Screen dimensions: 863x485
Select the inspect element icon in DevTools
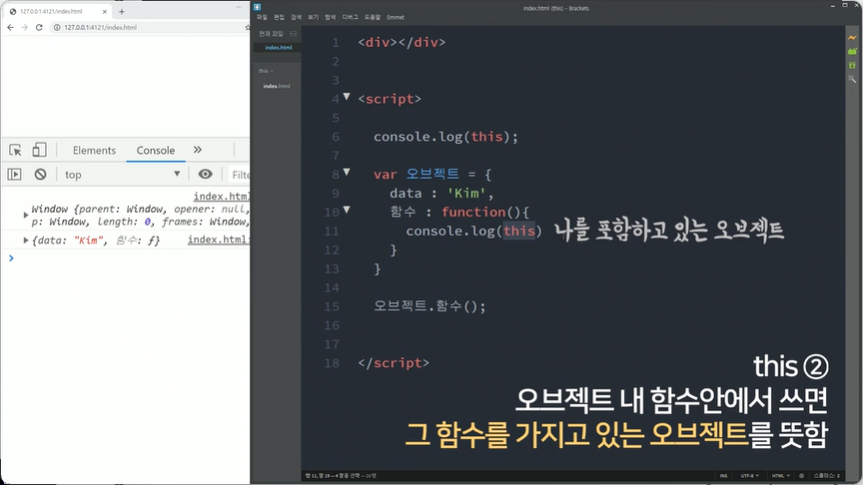tap(15, 150)
